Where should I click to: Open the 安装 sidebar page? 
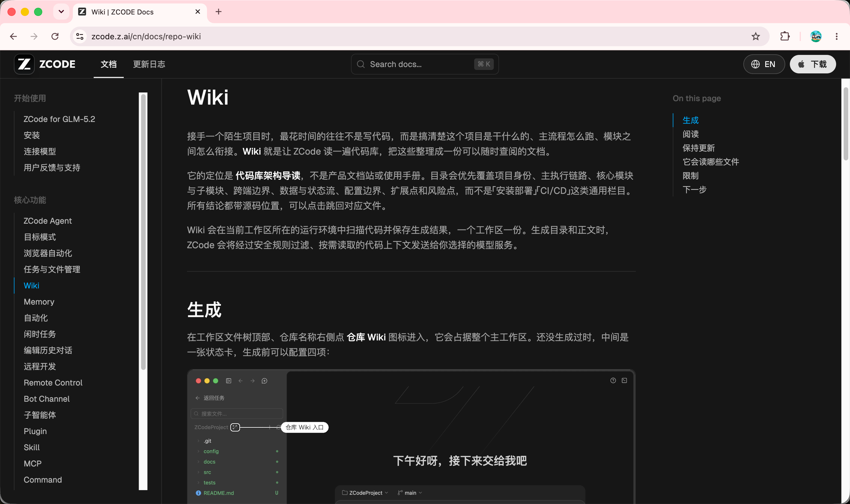pos(32,135)
